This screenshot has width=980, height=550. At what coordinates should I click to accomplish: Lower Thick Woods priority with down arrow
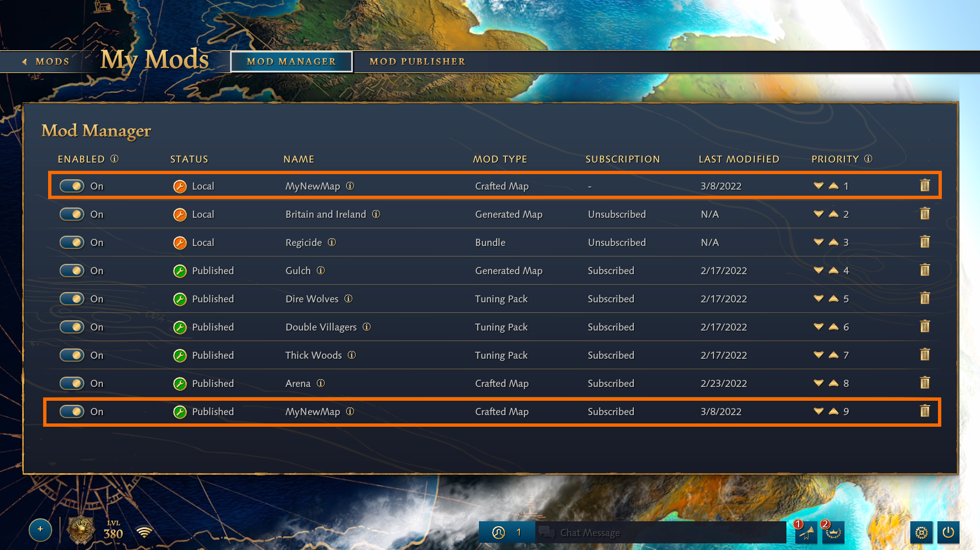pos(819,355)
